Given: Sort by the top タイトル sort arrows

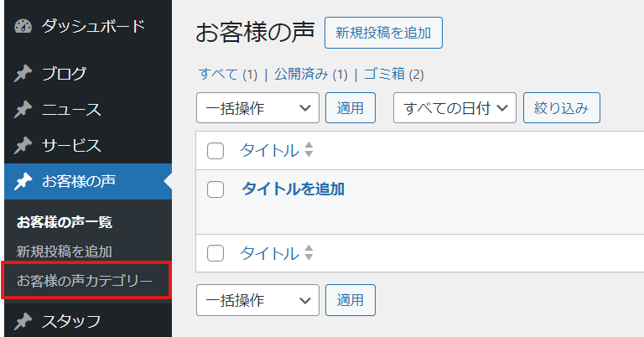Looking at the screenshot, I should point(309,150).
